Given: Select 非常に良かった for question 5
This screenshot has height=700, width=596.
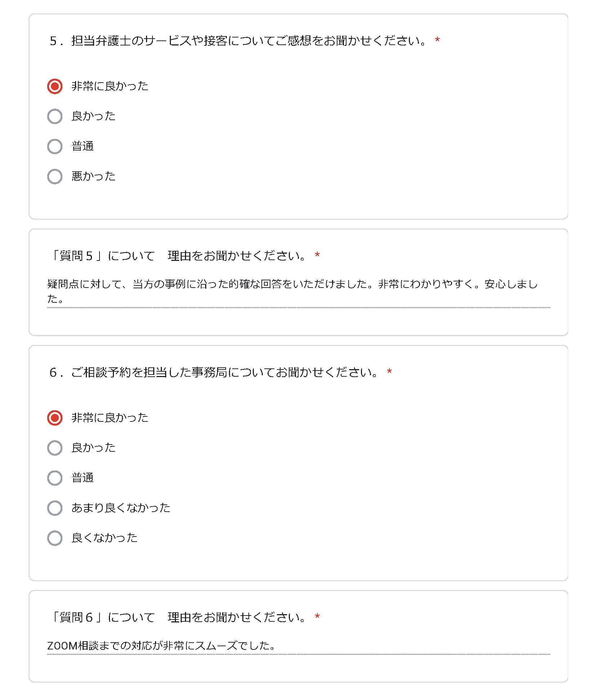Looking at the screenshot, I should click(55, 86).
